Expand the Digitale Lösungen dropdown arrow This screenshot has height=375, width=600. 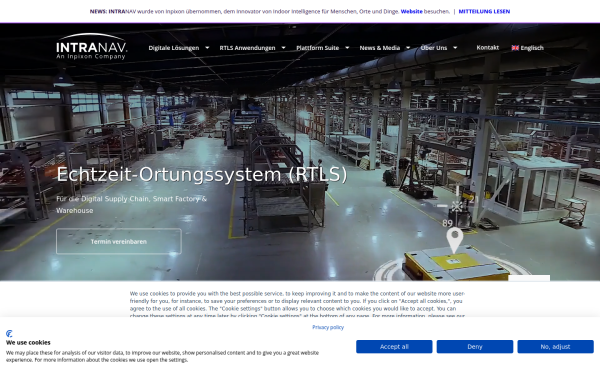coord(207,48)
